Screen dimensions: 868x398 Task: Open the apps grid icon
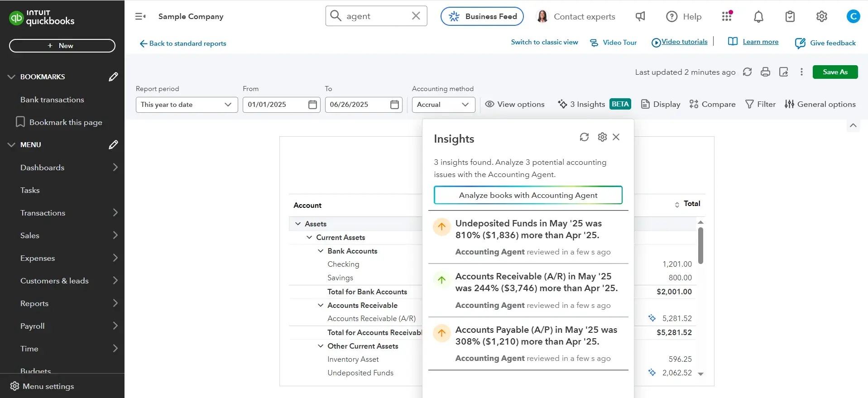click(x=727, y=16)
